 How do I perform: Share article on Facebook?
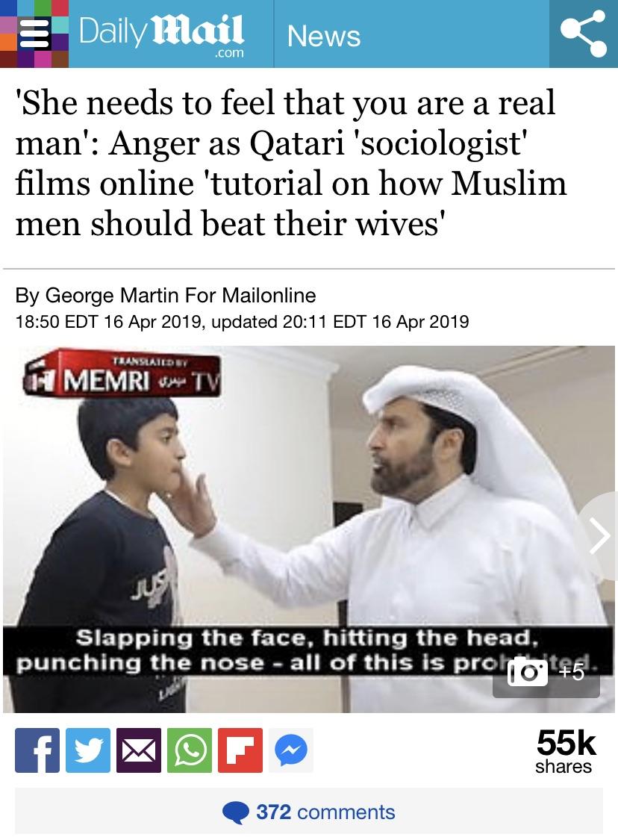37,750
